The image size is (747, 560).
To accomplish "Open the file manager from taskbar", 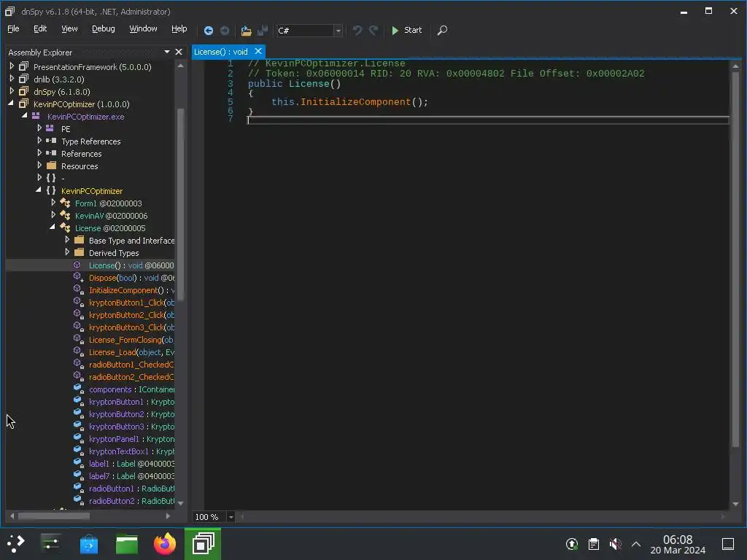I will coord(127,544).
